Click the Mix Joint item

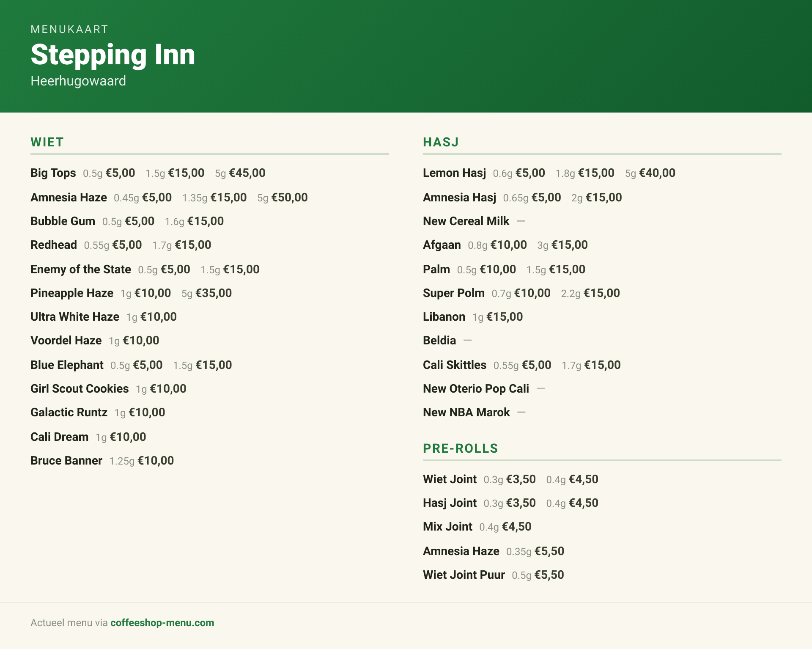pyautogui.click(x=447, y=527)
